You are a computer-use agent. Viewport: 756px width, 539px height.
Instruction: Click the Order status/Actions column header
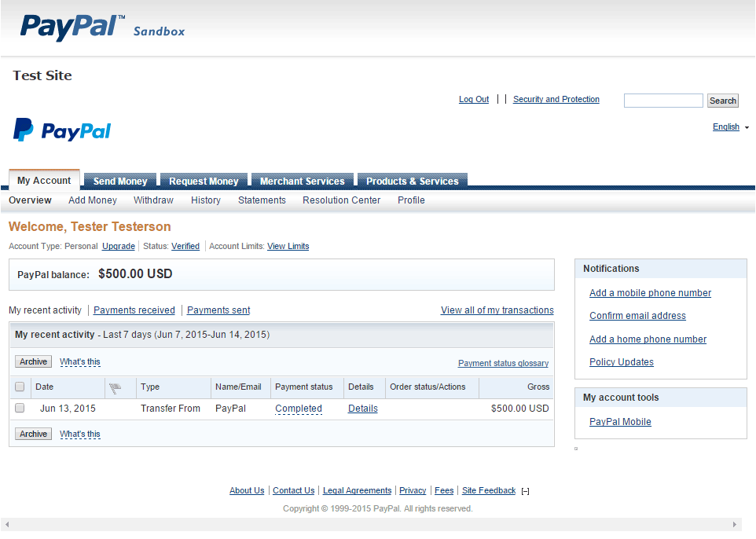(x=428, y=387)
